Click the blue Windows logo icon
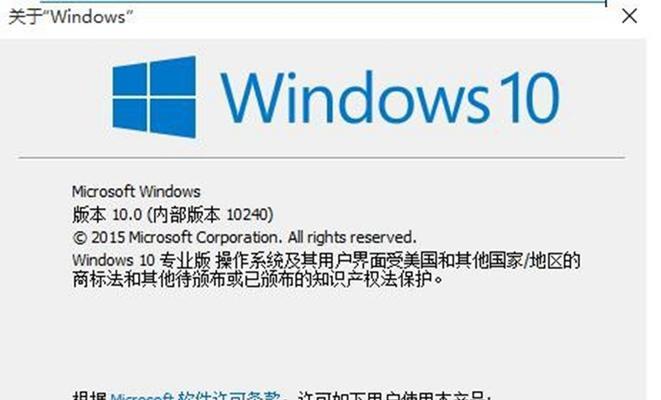 coord(154,97)
